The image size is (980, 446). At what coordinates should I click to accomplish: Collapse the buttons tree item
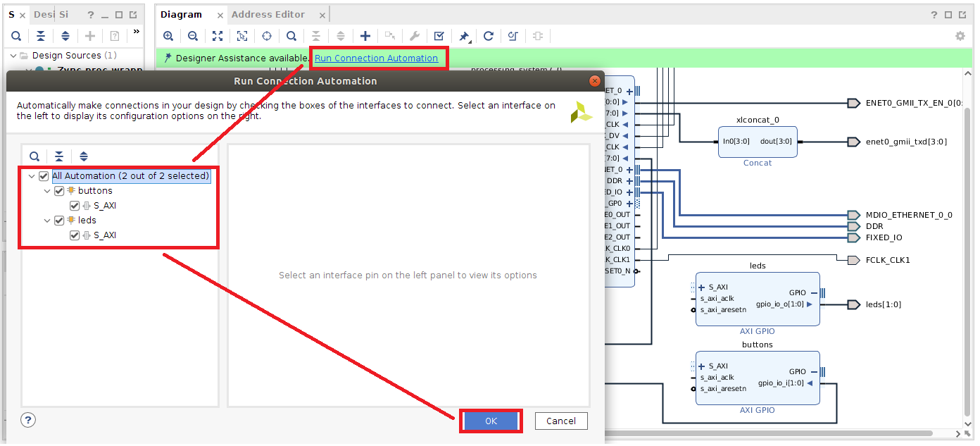pos(46,190)
